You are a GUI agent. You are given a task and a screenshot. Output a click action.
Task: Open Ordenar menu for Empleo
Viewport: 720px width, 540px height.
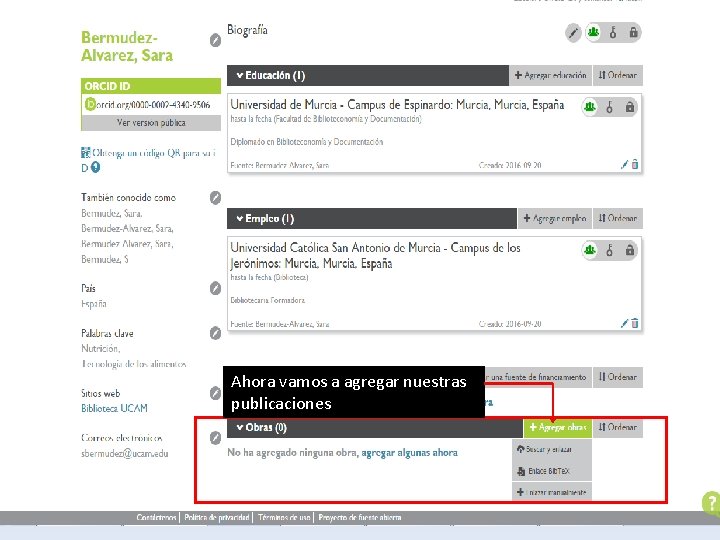[618, 219]
